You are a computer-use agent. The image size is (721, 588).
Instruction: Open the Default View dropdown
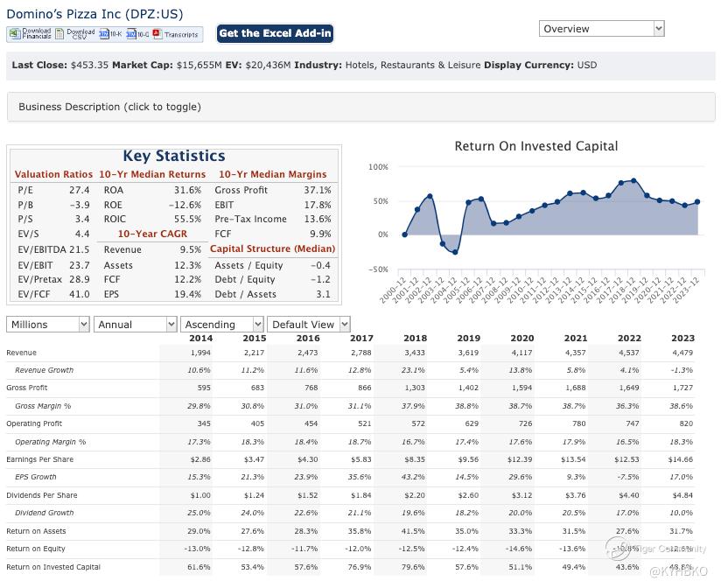point(308,325)
